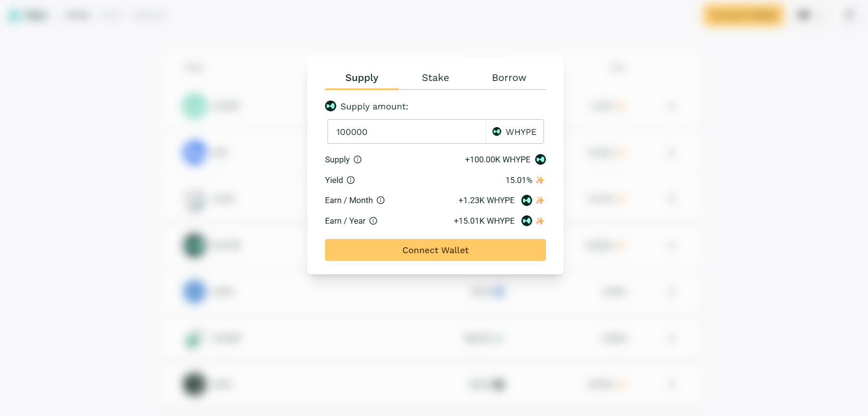868x416 pixels.
Task: Select the Supply tab
Action: coord(362,78)
